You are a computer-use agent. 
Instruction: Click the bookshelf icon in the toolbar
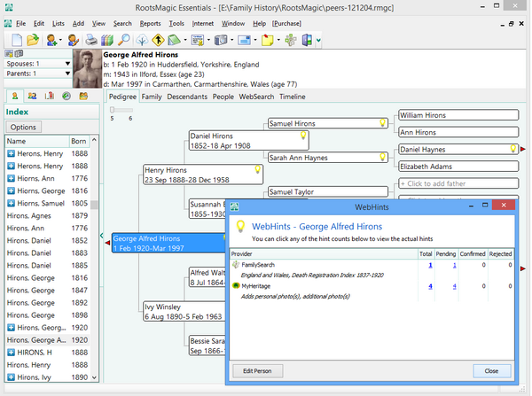point(106,40)
